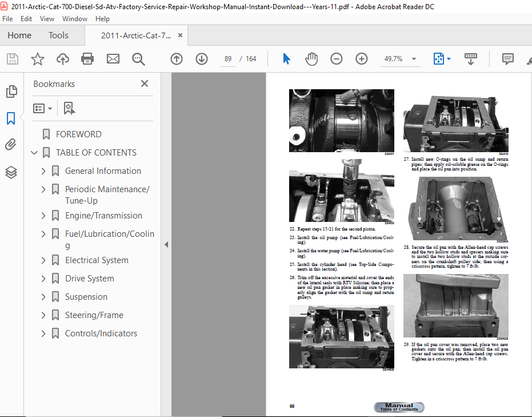Expand the Drive System bookmark
This screenshot has width=532, height=417.
43,279
